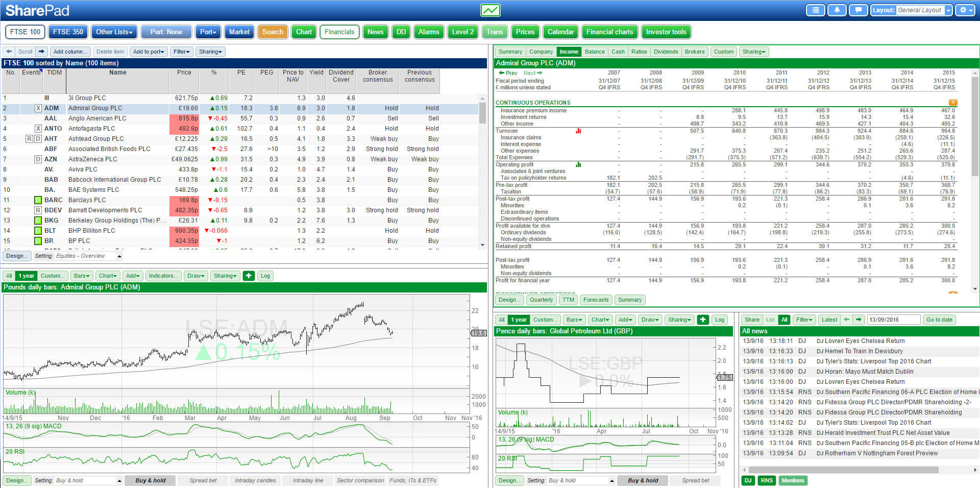The width and height of the screenshot is (980, 488).
Task: Click the R event marker for Barratt Developments
Action: [38, 210]
